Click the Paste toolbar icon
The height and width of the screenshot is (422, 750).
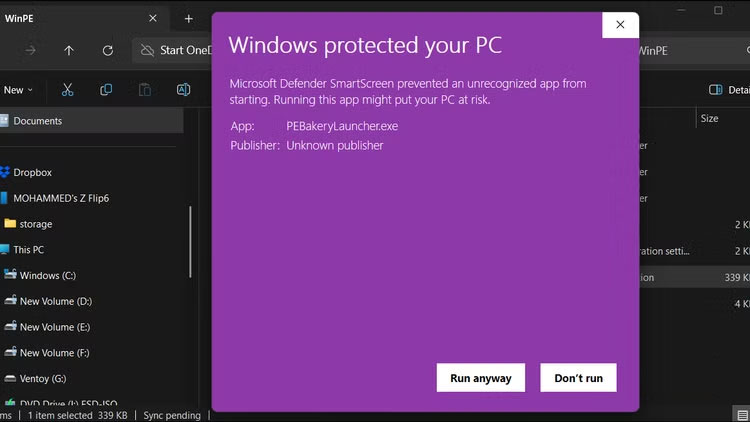point(144,89)
